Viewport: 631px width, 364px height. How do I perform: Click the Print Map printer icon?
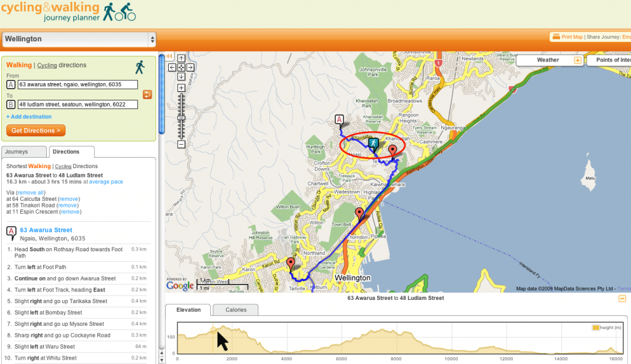(x=556, y=36)
